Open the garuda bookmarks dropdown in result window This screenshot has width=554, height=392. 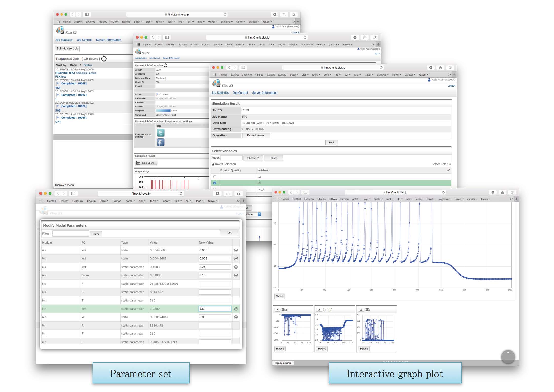410,75
